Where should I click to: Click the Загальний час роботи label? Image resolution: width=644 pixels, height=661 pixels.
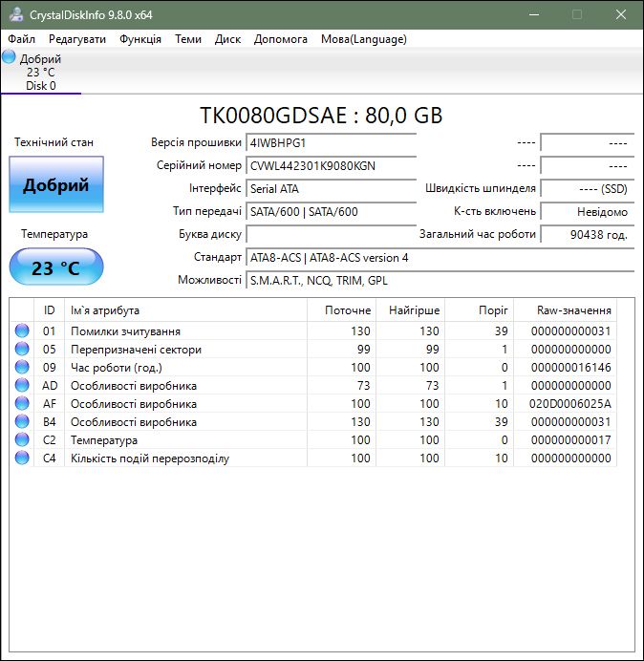coord(478,234)
